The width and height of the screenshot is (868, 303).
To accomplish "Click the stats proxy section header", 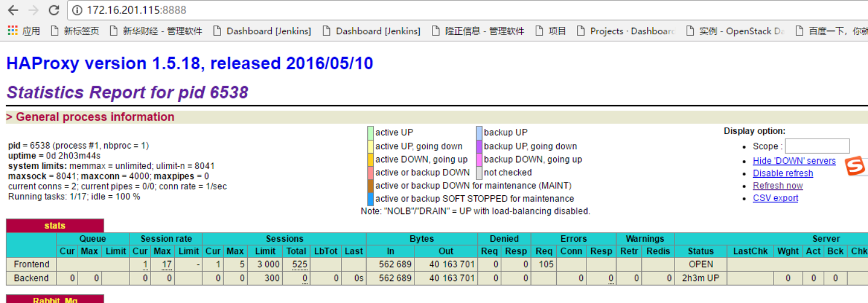I will (x=55, y=226).
